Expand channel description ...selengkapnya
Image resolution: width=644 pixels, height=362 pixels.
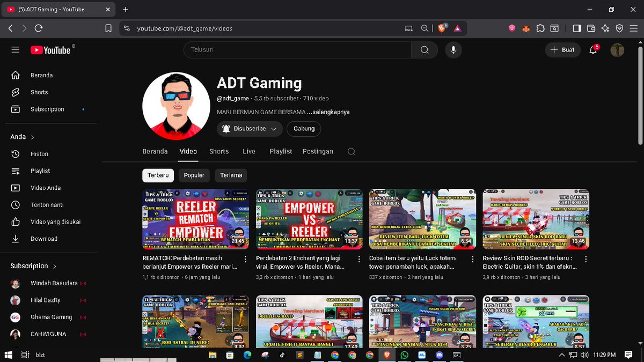click(328, 112)
